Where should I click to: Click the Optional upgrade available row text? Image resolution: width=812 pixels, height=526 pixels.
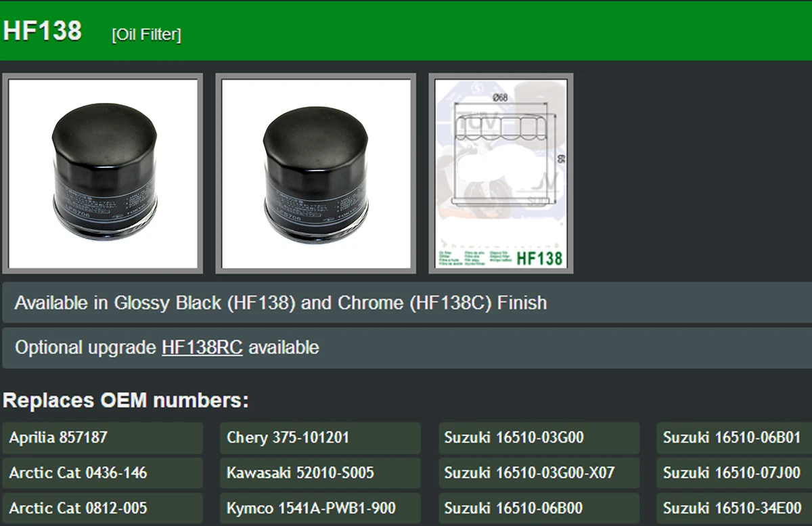(x=166, y=348)
